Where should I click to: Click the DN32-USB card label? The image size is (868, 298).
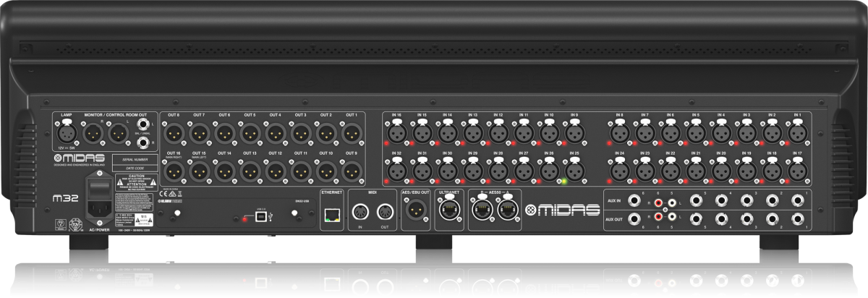coord(302,201)
